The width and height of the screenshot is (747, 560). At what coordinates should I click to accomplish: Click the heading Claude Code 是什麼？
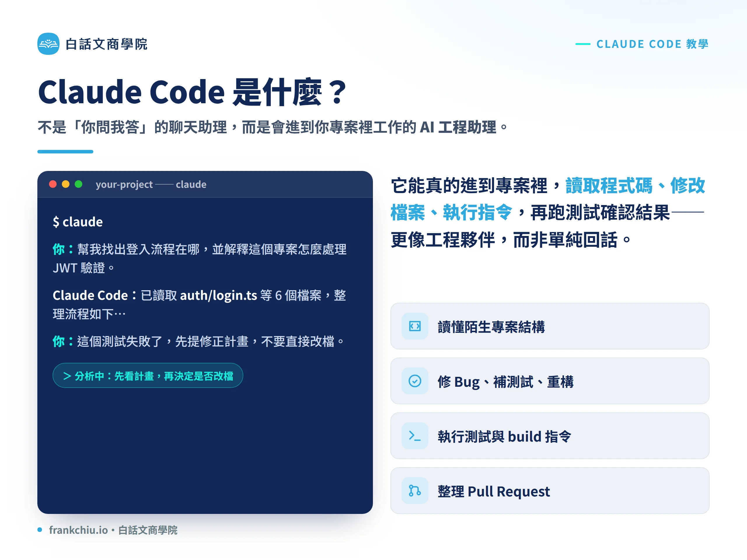click(193, 92)
